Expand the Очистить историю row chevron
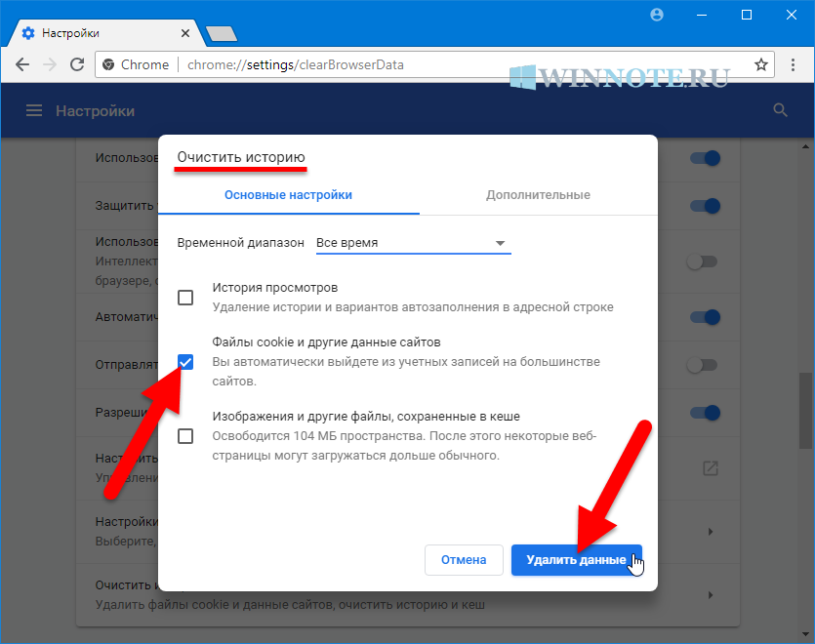The width and height of the screenshot is (815, 644). (711, 594)
